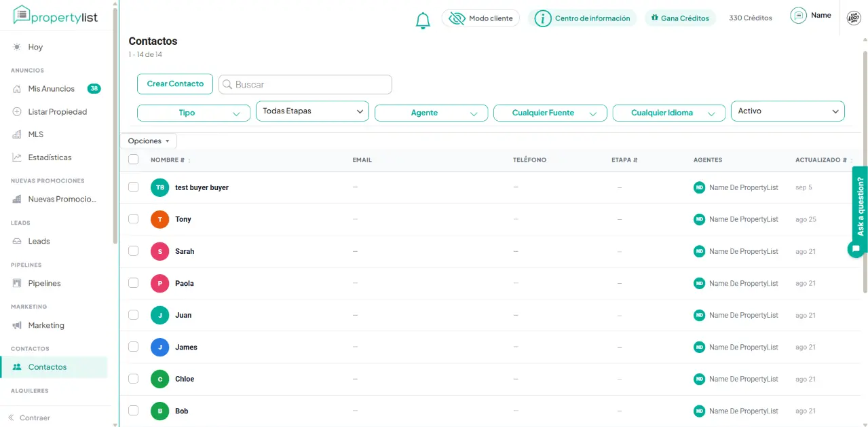Screen dimensions: 868x427
Task: Open the user profile avatar icon beside Name
Action: pos(798,16)
